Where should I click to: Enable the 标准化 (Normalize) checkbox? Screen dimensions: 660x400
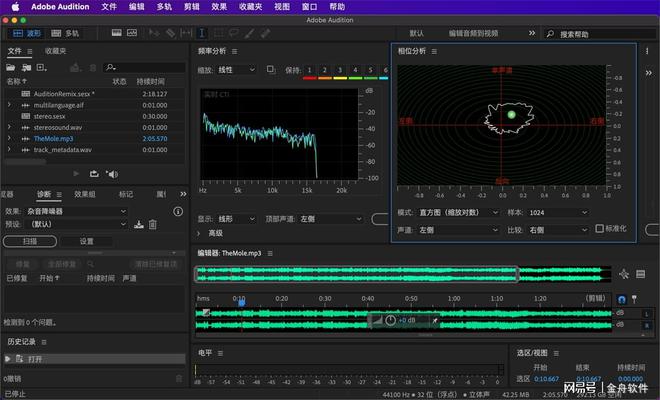click(600, 228)
